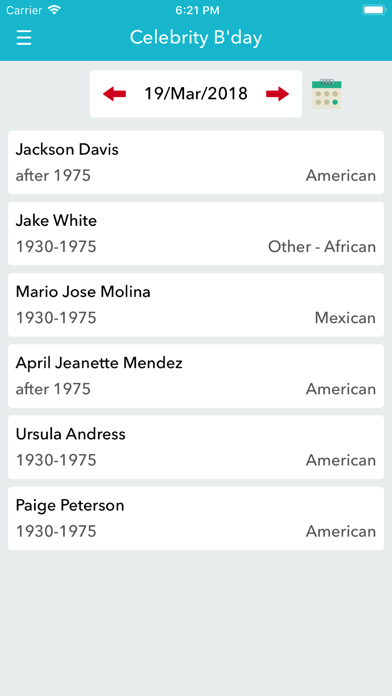Tap the battery indicator icon

pos(374,10)
